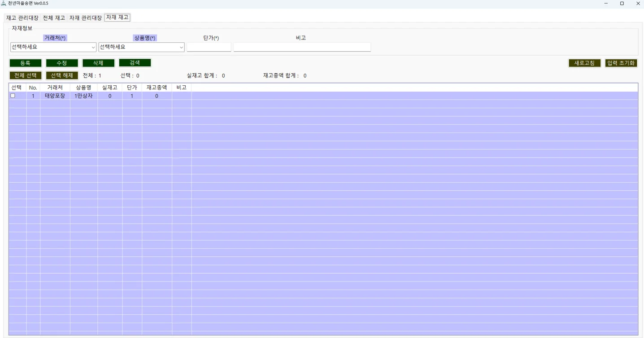
Task: Switch to the 재고 관리대장 tab
Action: click(x=22, y=18)
